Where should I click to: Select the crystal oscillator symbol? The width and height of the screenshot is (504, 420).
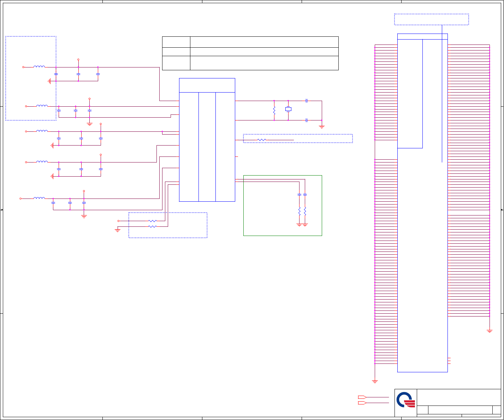coord(288,109)
